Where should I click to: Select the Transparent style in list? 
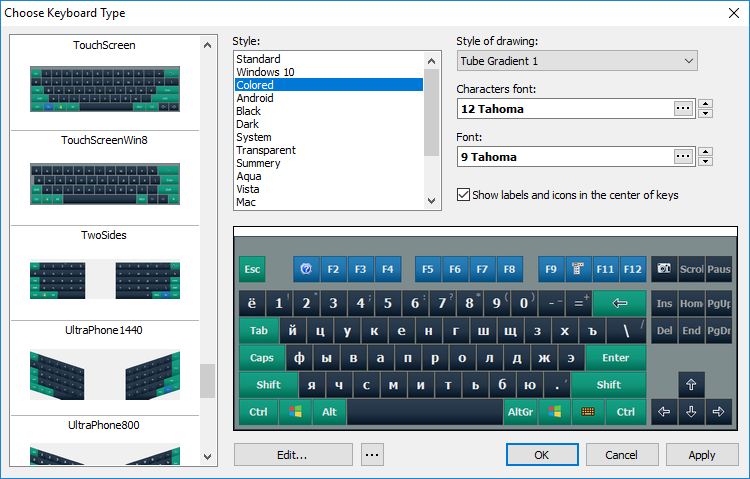pos(265,150)
